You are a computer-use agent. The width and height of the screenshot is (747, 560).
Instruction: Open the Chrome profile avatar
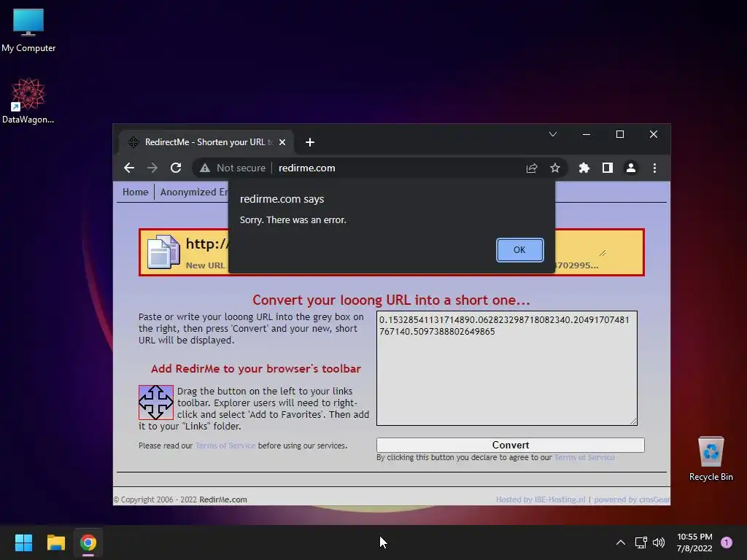tap(631, 168)
